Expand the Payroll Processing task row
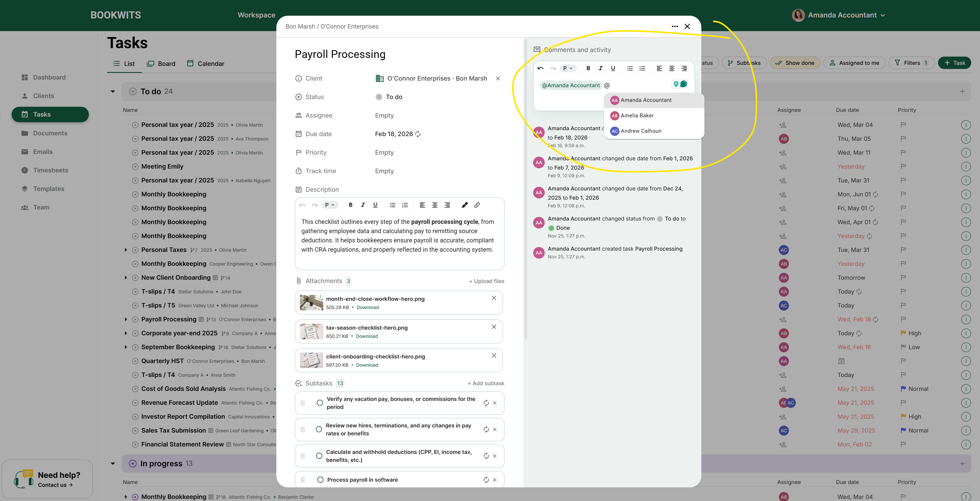Viewport: 980px width, 501px height. point(126,319)
